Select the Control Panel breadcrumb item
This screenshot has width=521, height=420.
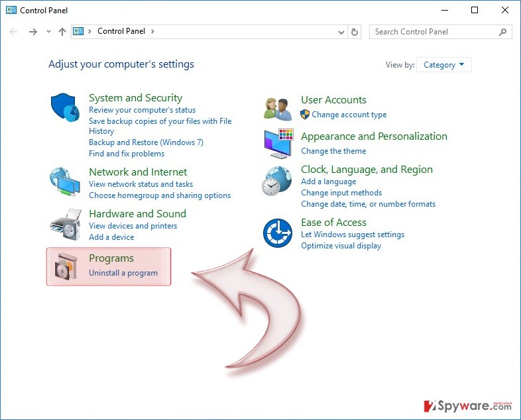(121, 31)
